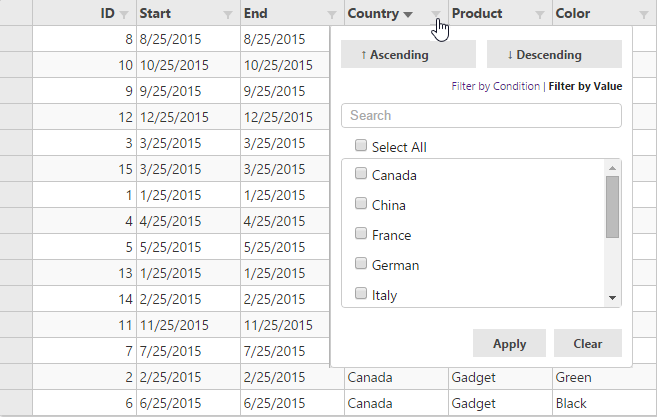Open the Start column filter icon
Viewport: 657px width, 417px height.
coord(228,15)
